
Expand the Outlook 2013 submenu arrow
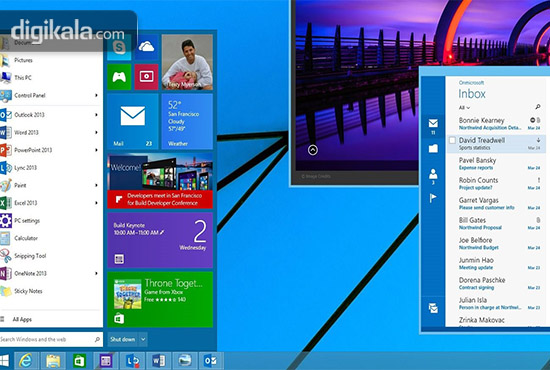pyautogui.click(x=96, y=115)
